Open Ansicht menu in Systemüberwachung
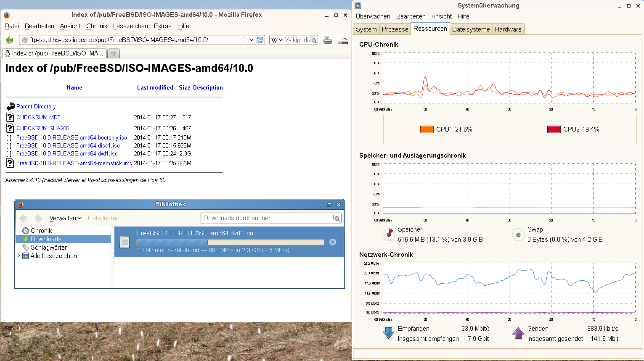This screenshot has height=361, width=644. [x=442, y=16]
